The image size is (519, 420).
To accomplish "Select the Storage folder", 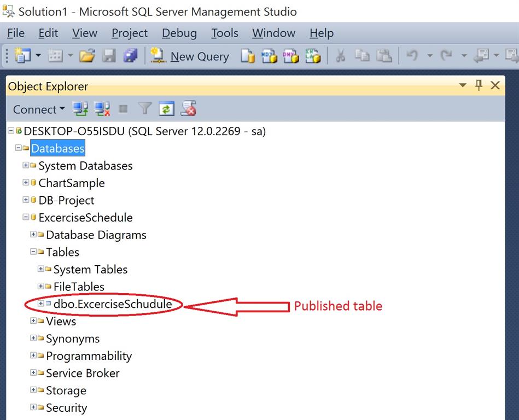I will coord(66,391).
